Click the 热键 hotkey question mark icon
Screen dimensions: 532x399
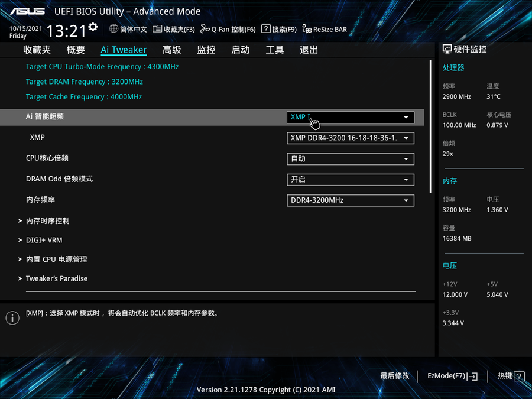519,376
